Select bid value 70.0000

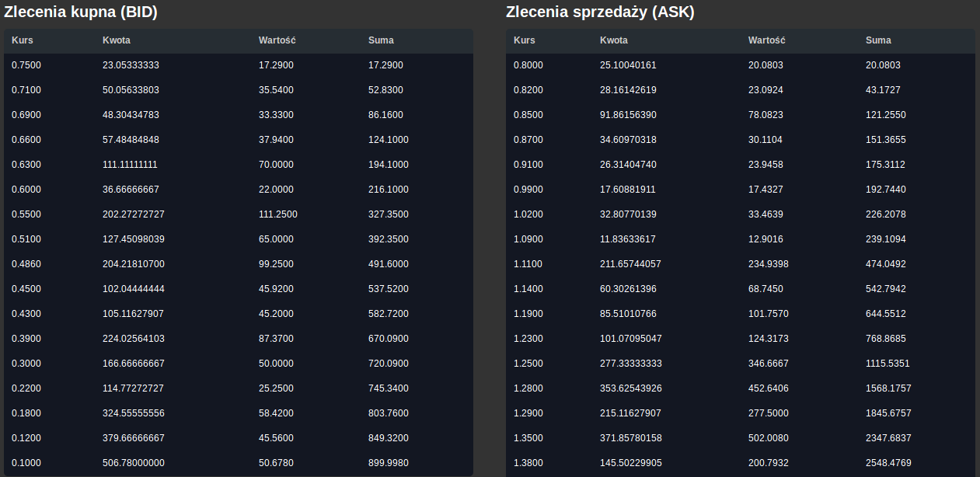pyautogui.click(x=276, y=165)
